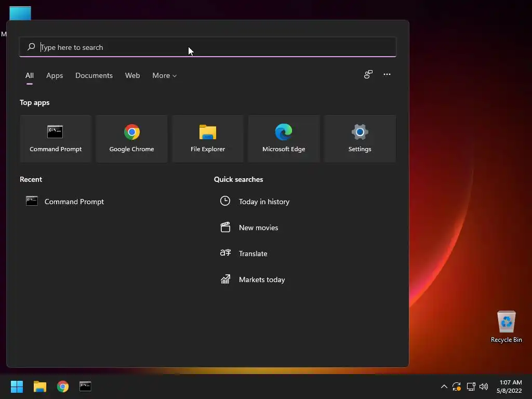Switch to the Apps tab
This screenshot has height=399, width=532.
[55, 76]
